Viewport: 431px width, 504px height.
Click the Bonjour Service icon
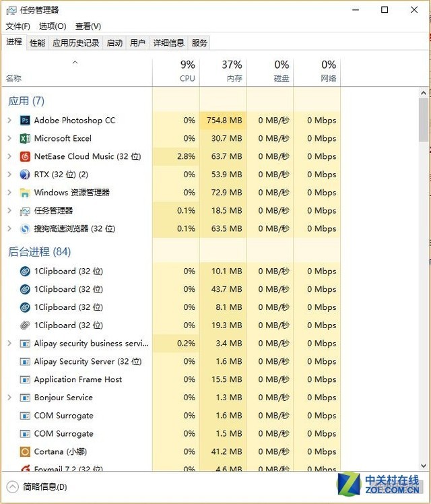[25, 398]
